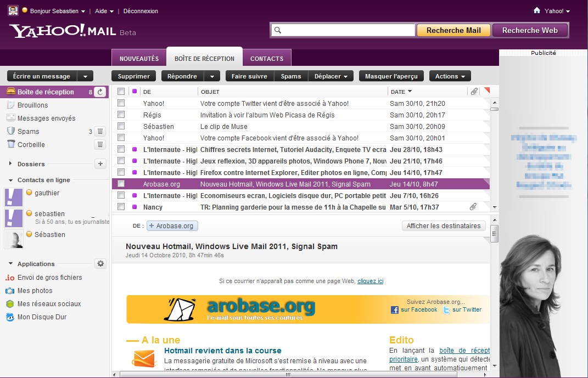Image resolution: width=588 pixels, height=378 pixels.
Task: Tick the checkbox for Le clip de Muse
Action: pyautogui.click(x=121, y=126)
